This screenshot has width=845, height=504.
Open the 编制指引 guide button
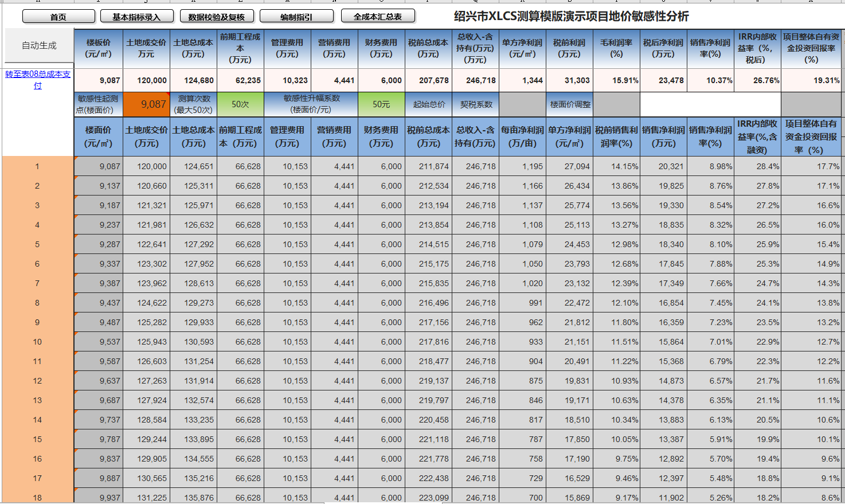[x=296, y=17]
